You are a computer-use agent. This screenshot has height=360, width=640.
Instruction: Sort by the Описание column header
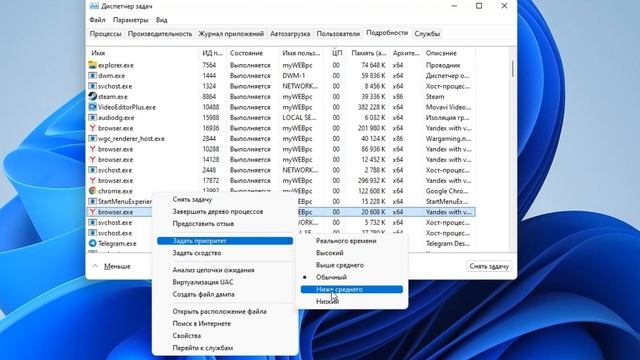point(449,53)
